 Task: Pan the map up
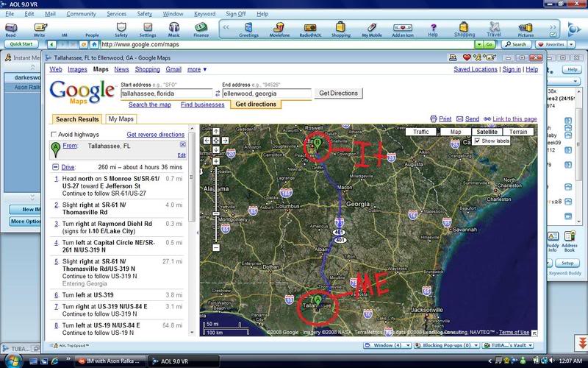[x=216, y=131]
